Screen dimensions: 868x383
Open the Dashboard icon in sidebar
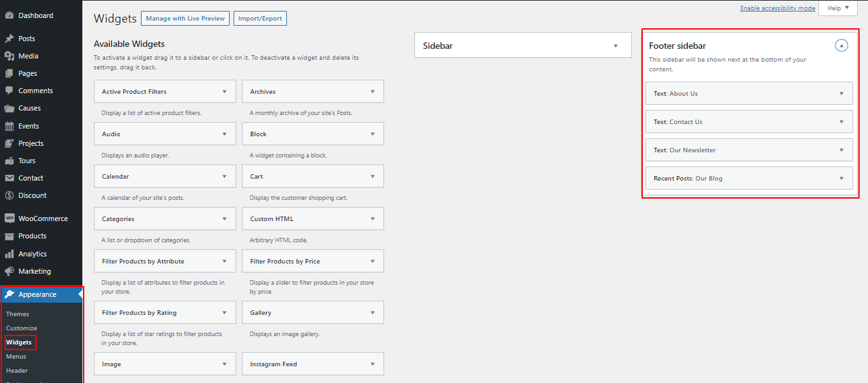(9, 15)
